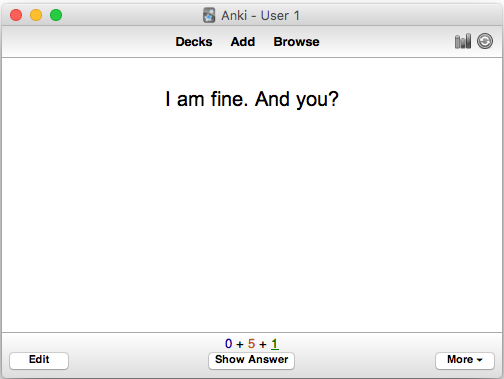Click the circular sync icon
This screenshot has height=379, width=504.
click(x=485, y=41)
